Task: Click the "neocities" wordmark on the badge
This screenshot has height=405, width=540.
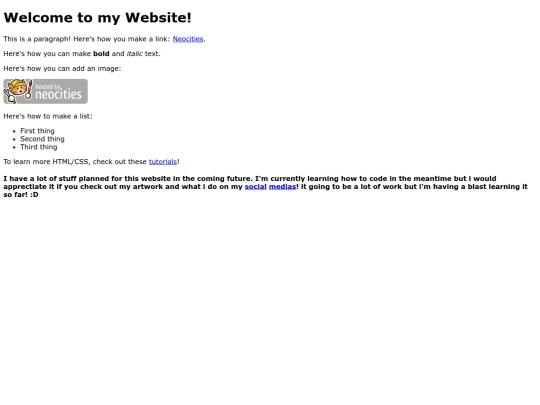Action: click(x=58, y=94)
